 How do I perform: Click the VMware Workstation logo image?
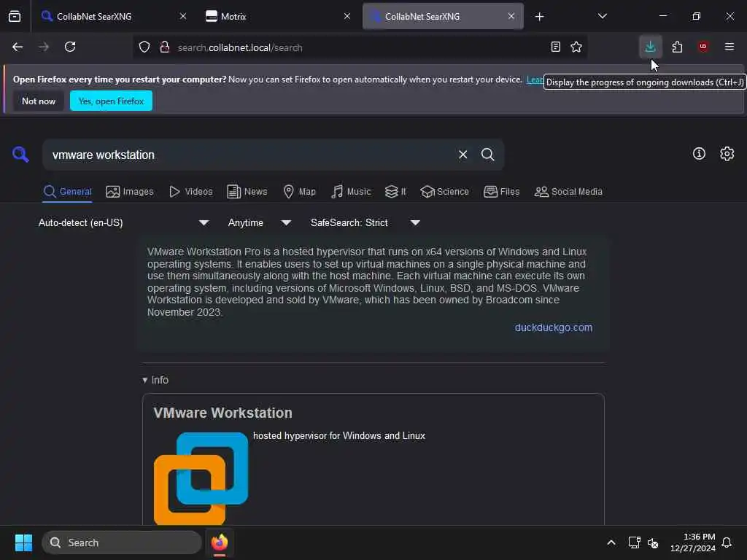[201, 478]
